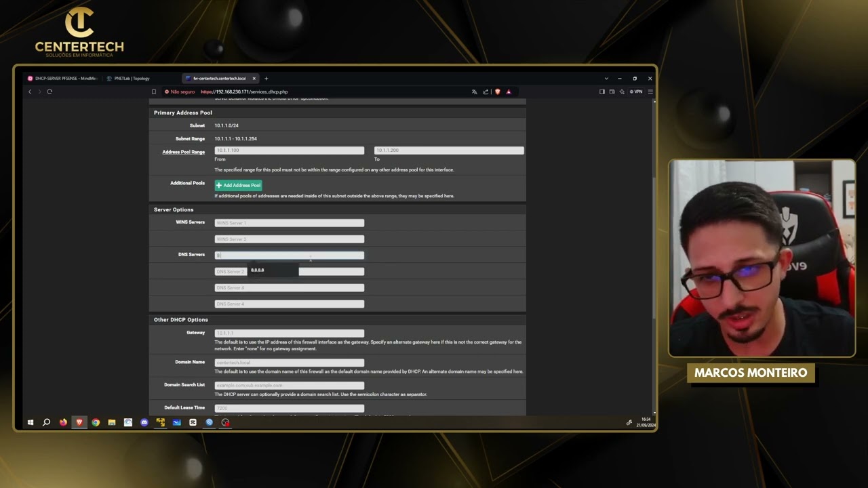Close the fw-centertech tab
This screenshot has width=868, height=488.
pos(254,79)
